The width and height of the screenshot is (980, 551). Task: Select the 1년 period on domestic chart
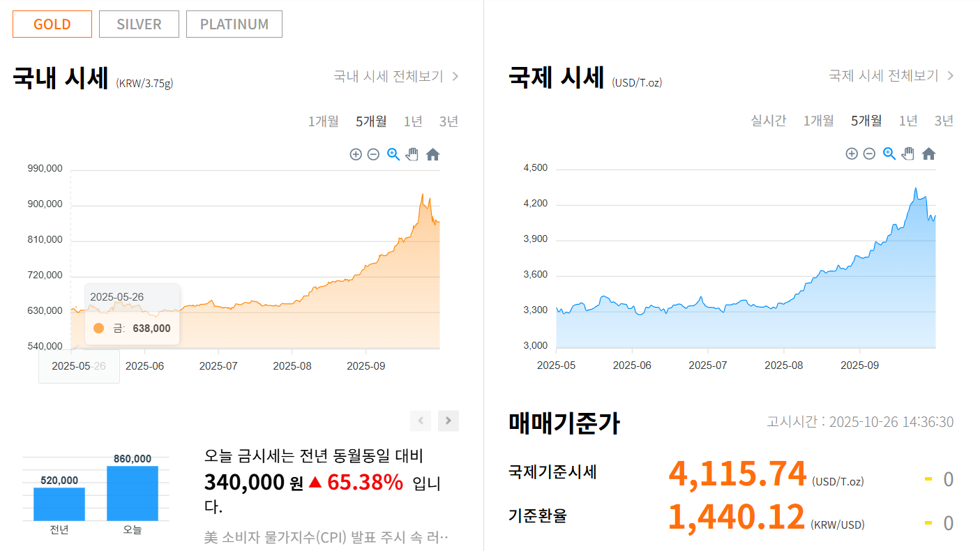coord(413,121)
